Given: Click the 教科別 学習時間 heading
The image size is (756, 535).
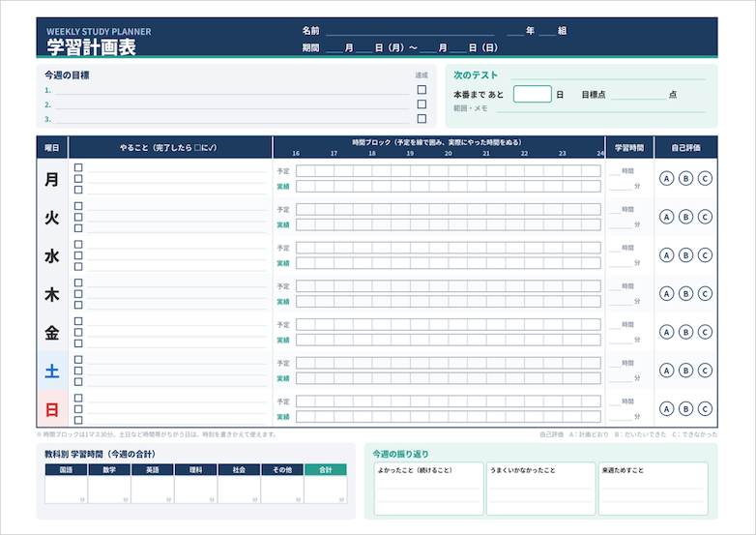Looking at the screenshot, I should [101, 454].
